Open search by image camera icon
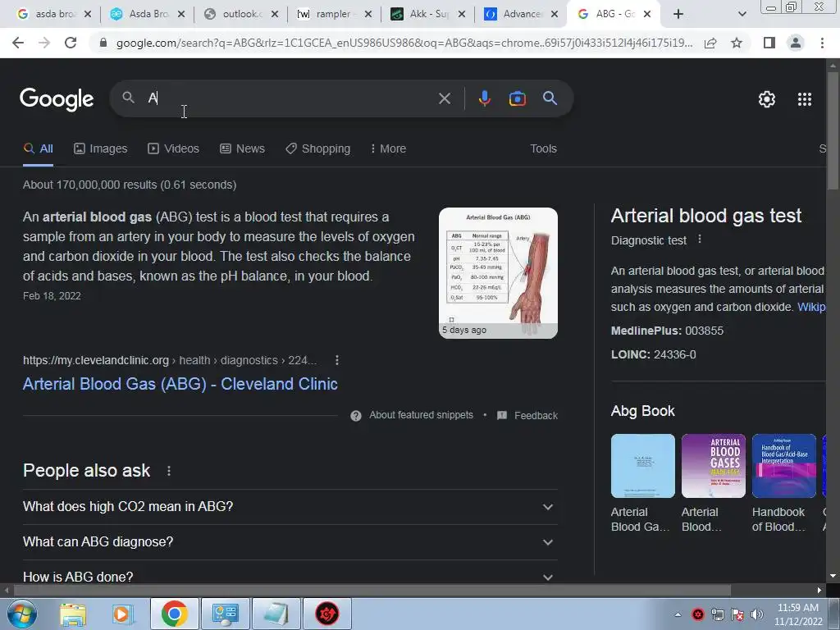 [x=517, y=98]
